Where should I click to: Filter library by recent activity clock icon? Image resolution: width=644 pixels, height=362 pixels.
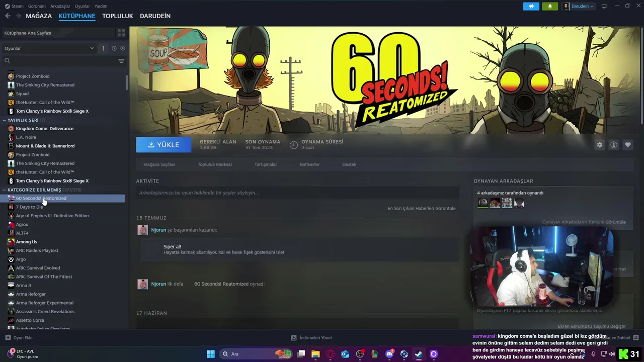click(114, 48)
